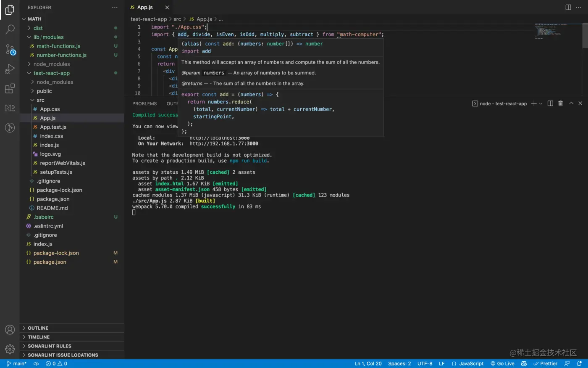
Task: Open Explorer's more actions ellipsis
Action: pyautogui.click(x=115, y=8)
